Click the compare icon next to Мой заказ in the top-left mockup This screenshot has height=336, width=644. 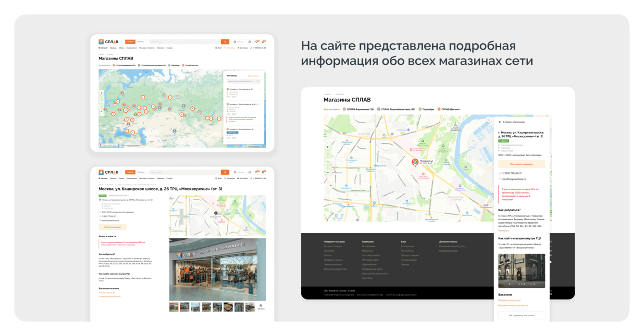(249, 42)
